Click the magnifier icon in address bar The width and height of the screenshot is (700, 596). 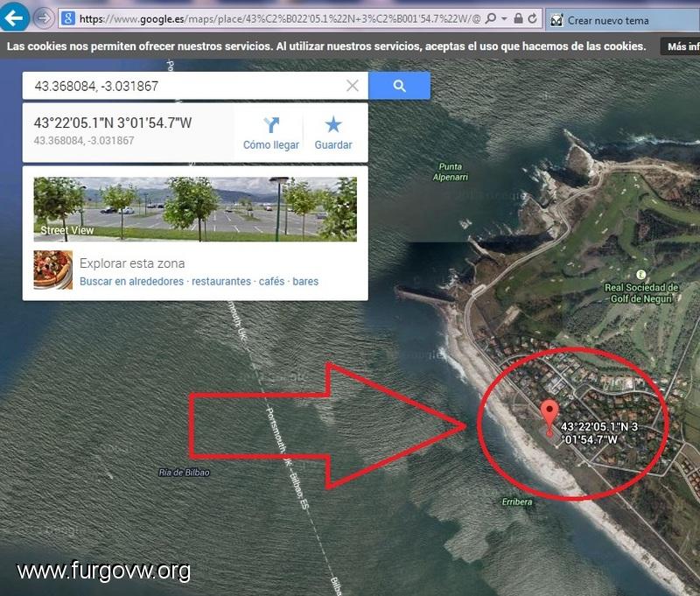pos(491,18)
